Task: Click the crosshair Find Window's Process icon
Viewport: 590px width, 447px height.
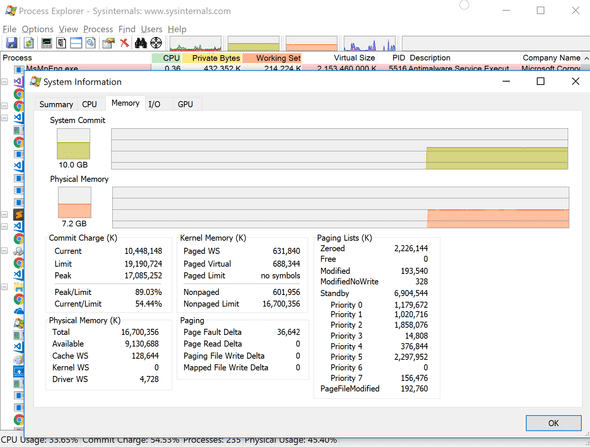Action: point(156,43)
